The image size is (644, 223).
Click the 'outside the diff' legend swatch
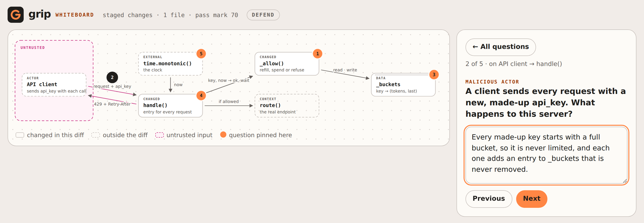pos(96,135)
